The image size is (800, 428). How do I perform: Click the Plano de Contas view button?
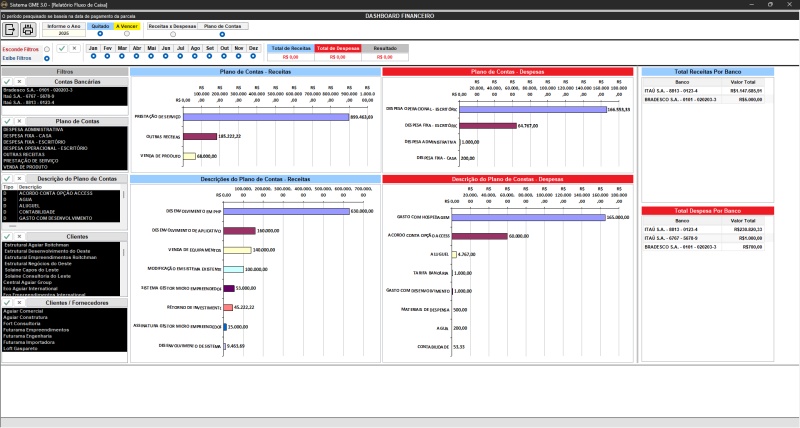[x=221, y=27]
